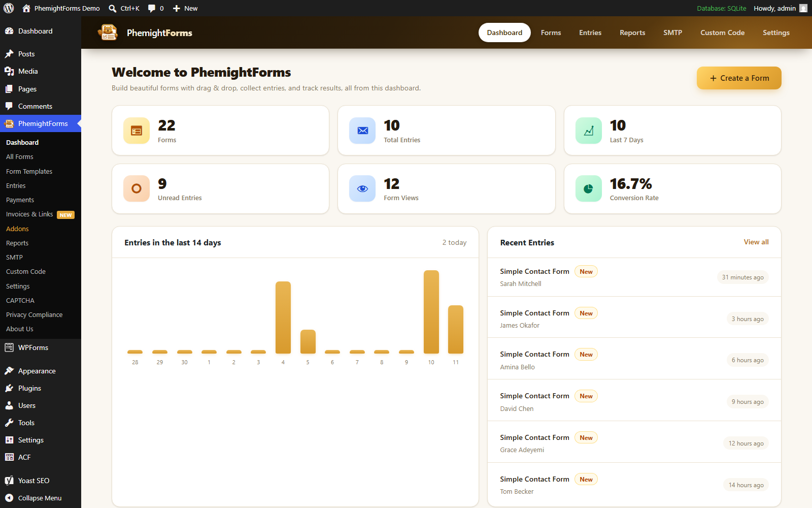Viewport: 812px width, 508px height.
Task: Click the Create a Form button
Action: 739,78
